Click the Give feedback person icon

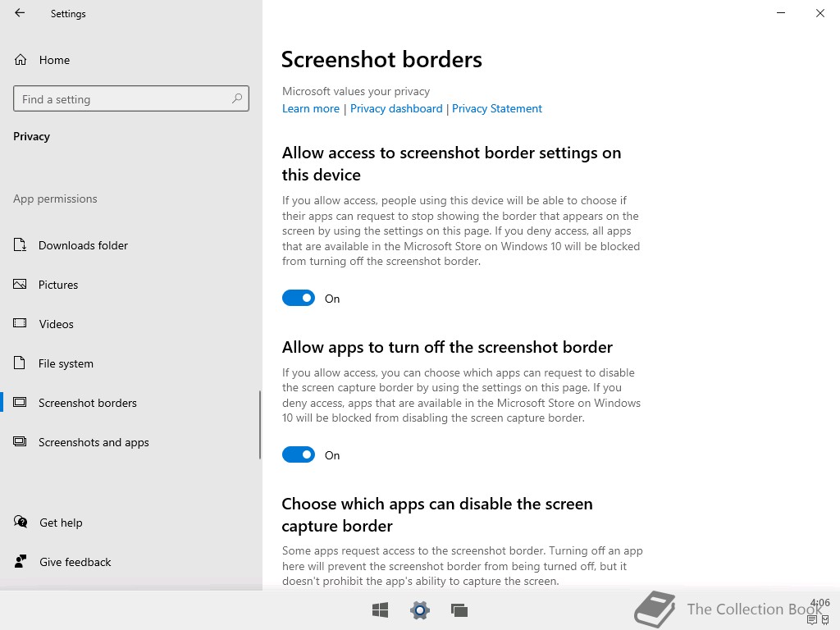[x=21, y=561]
